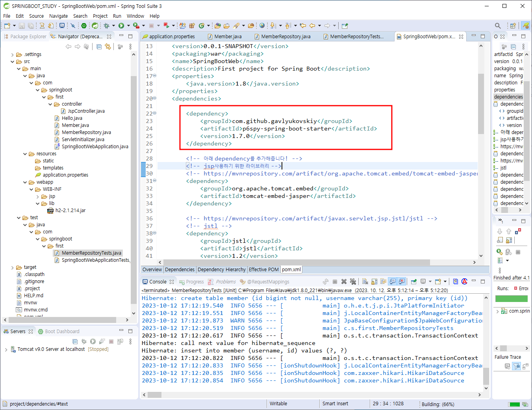Click the Search magnifier icon top right
This screenshot has width=532, height=410.
(498, 26)
